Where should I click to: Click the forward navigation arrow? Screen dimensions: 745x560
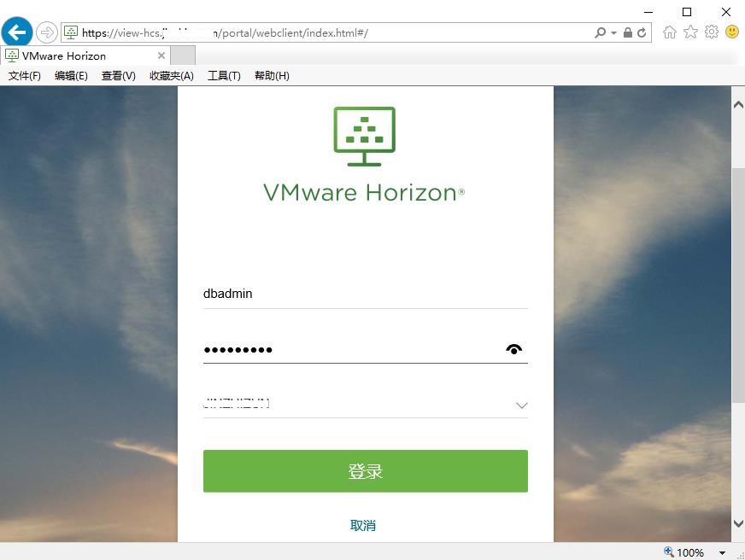pyautogui.click(x=44, y=32)
